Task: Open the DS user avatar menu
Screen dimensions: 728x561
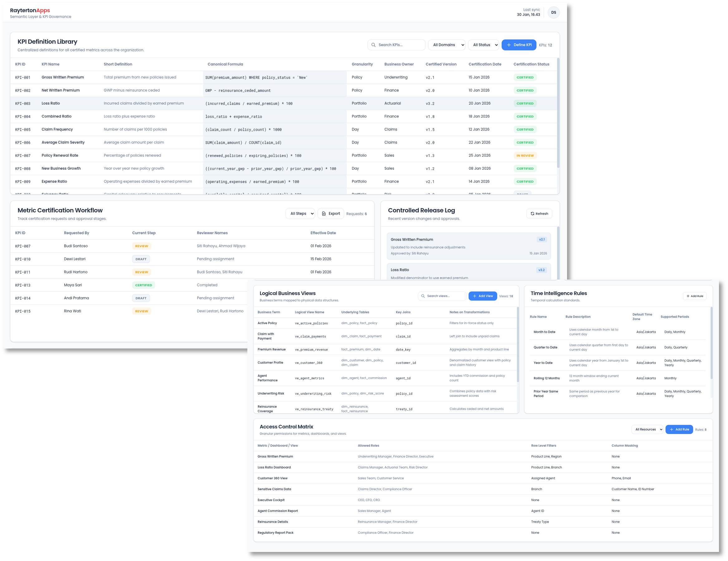Action: 554,12
